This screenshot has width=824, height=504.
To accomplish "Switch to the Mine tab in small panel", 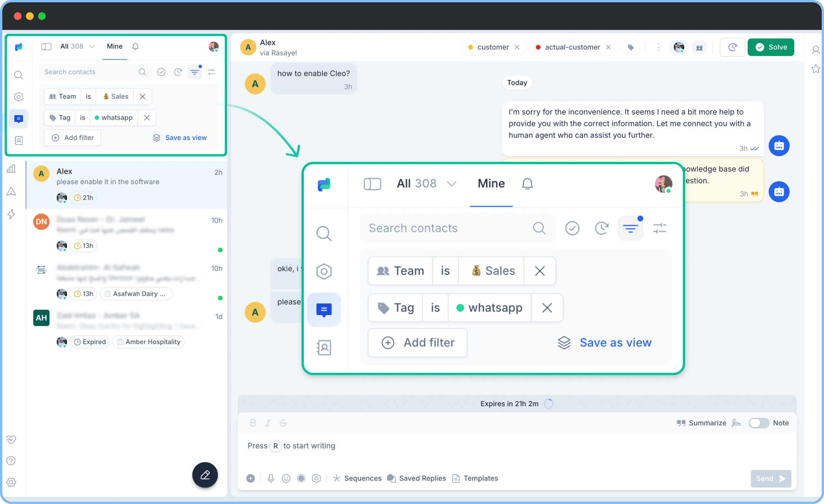I will pos(115,46).
